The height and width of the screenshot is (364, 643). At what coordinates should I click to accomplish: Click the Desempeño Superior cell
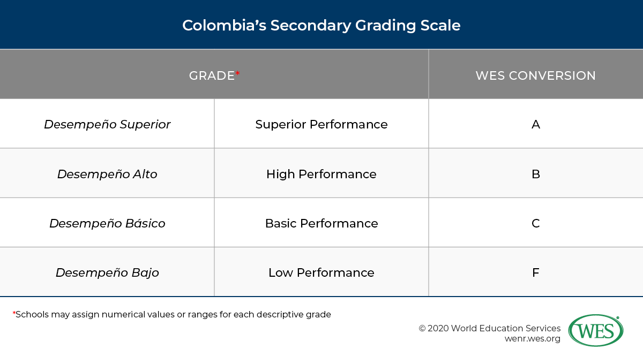(x=107, y=124)
